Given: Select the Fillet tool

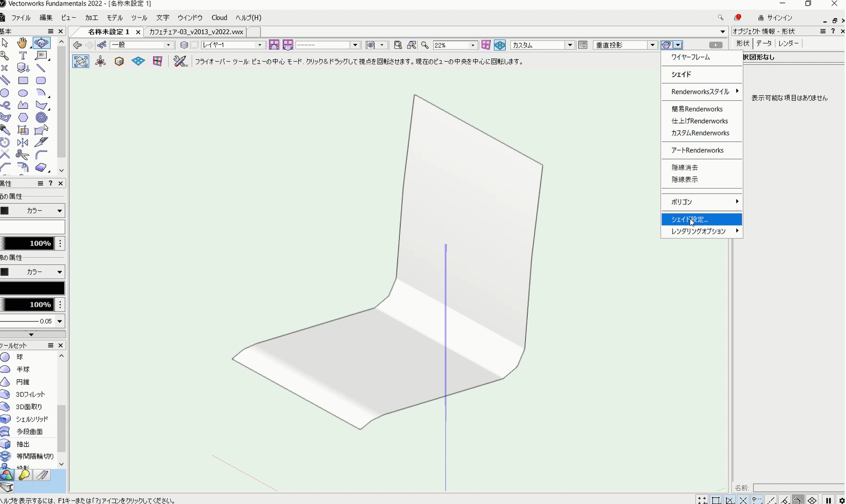Looking at the screenshot, I should 41,155.
